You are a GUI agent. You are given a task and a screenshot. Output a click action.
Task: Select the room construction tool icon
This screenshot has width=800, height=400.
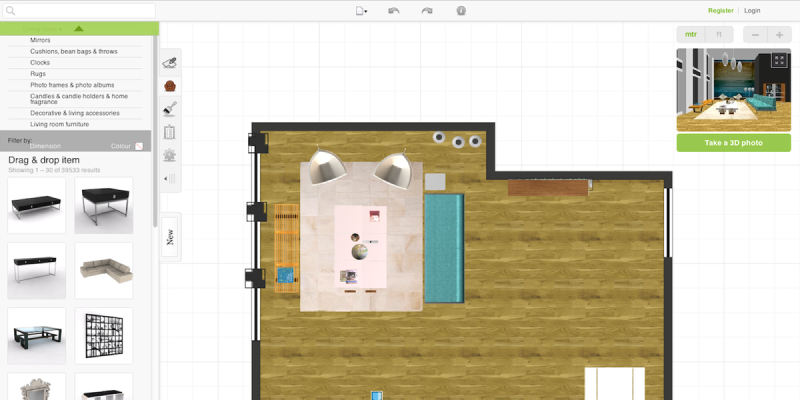pyautogui.click(x=169, y=63)
